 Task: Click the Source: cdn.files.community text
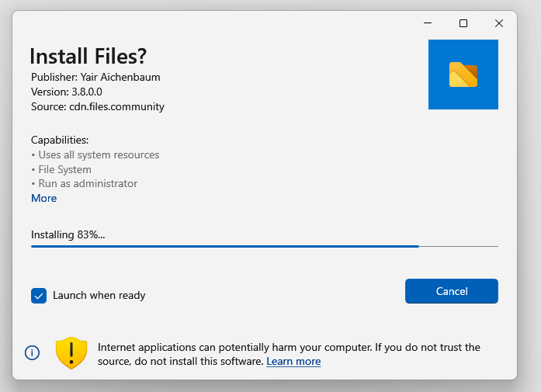click(98, 106)
